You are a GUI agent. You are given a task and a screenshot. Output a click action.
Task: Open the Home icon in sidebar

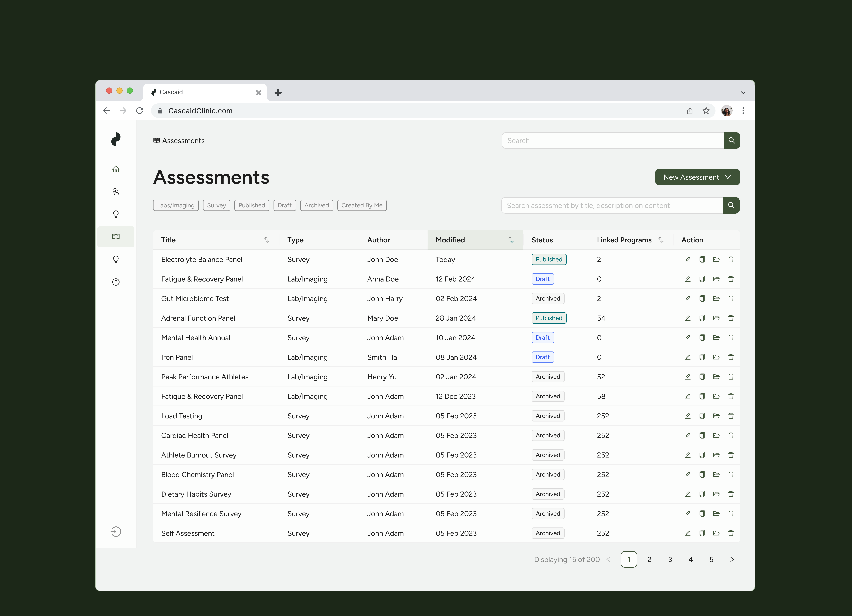click(x=116, y=169)
